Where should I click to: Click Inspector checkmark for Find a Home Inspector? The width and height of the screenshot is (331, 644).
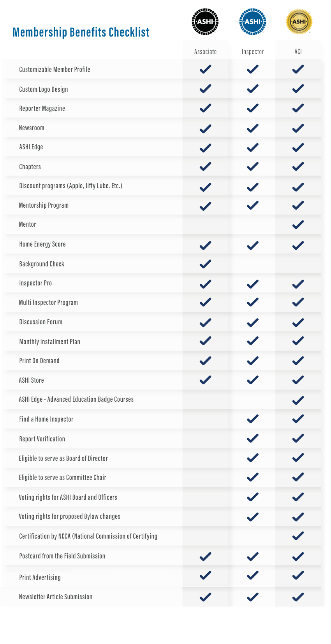pyautogui.click(x=252, y=419)
